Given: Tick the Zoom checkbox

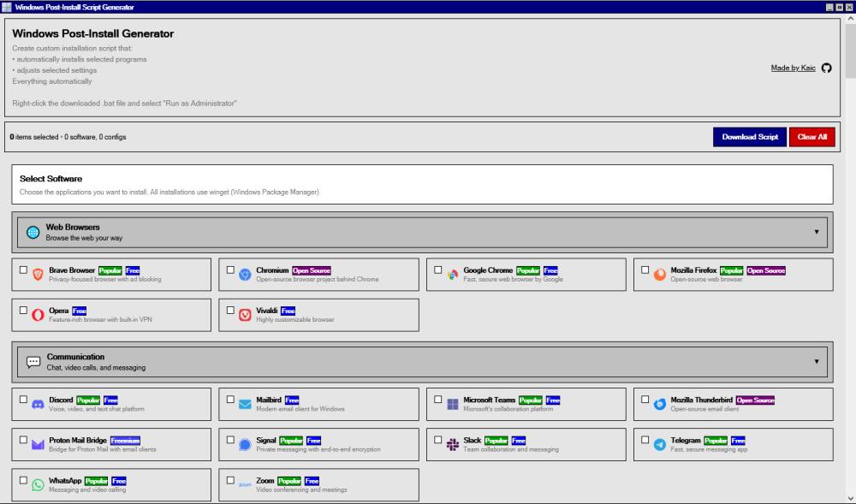Looking at the screenshot, I should tap(230, 480).
